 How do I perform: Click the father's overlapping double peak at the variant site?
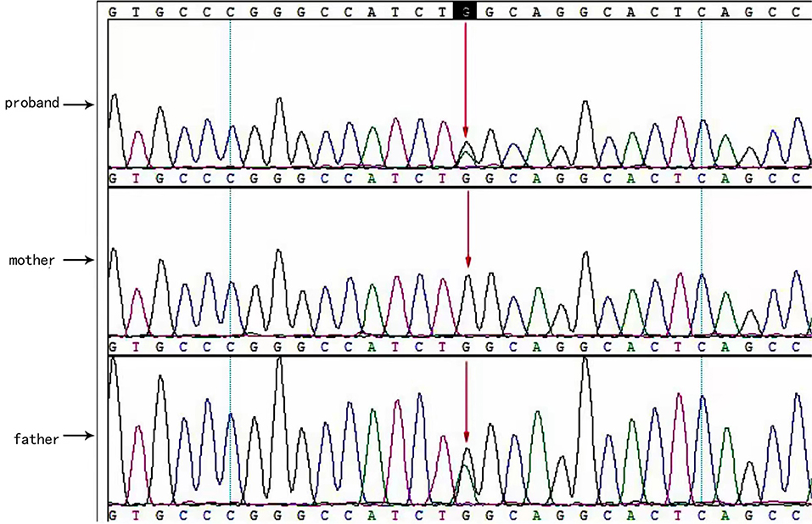pyautogui.click(x=466, y=476)
